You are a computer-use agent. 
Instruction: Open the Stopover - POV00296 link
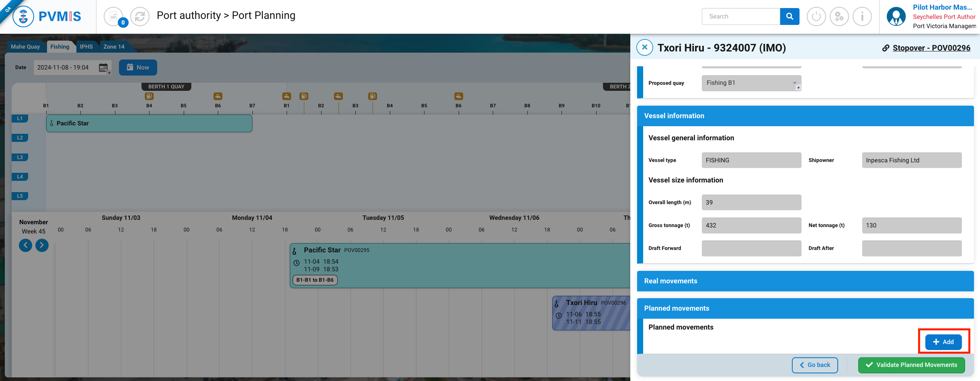tap(931, 48)
